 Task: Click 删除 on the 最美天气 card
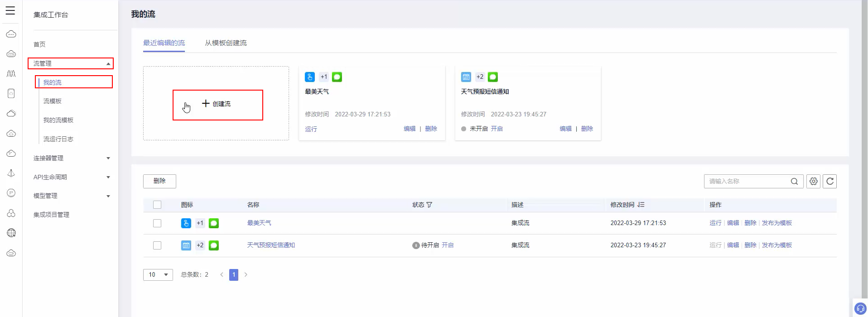431,129
